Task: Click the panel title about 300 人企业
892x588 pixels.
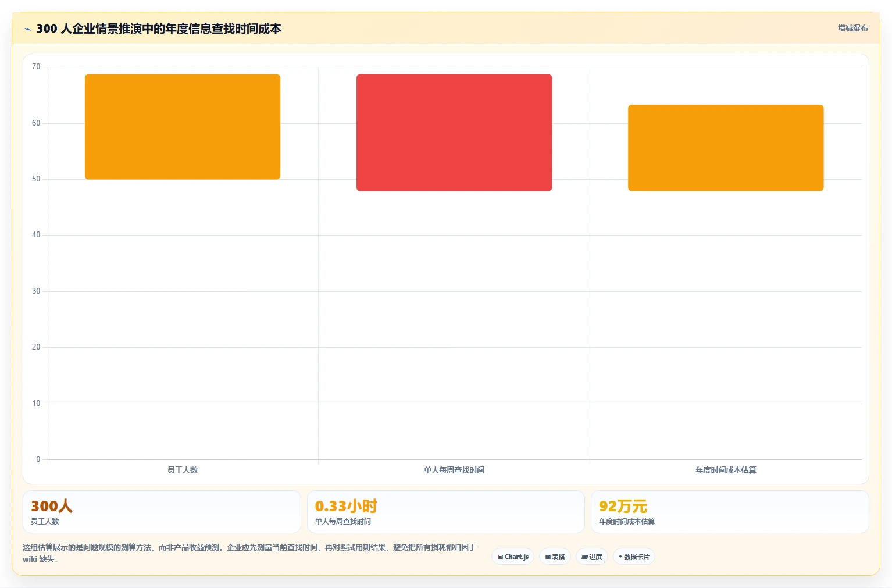Action: point(159,28)
